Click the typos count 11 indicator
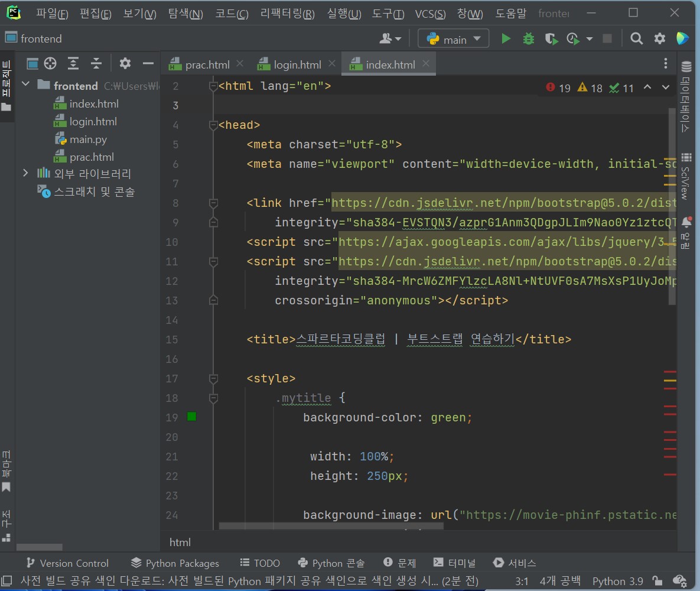Viewport: 700px width, 591px height. (x=621, y=88)
